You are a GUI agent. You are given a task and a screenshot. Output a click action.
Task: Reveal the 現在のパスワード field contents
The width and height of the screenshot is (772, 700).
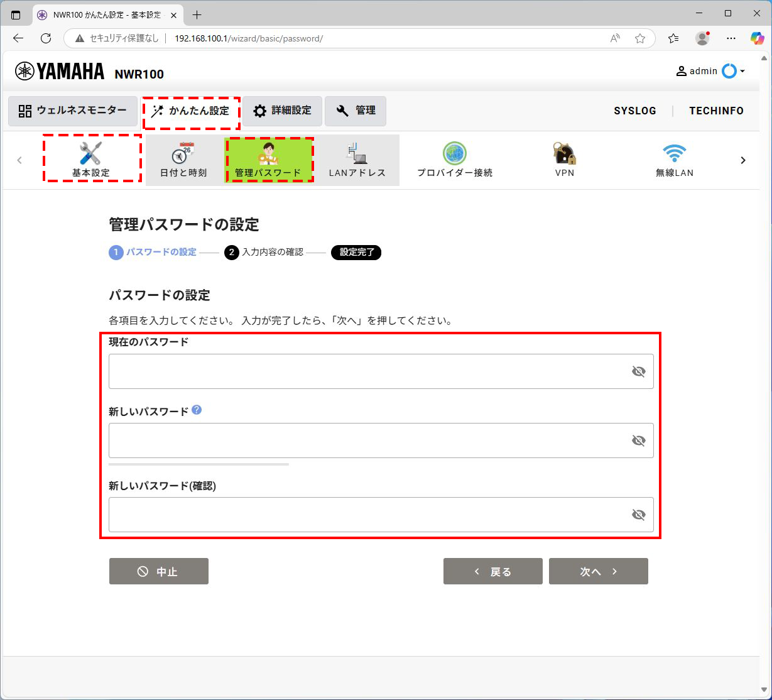tap(639, 371)
